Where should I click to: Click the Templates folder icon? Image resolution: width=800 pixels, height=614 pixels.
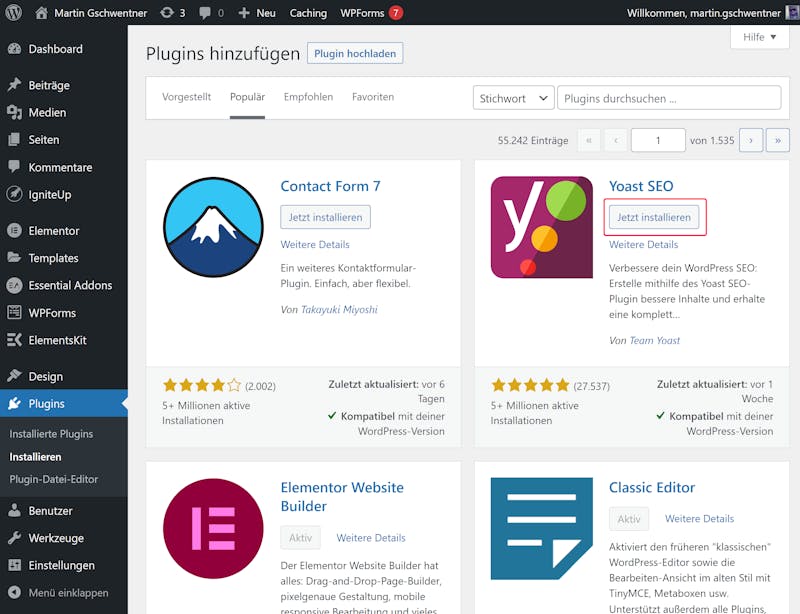(14, 258)
